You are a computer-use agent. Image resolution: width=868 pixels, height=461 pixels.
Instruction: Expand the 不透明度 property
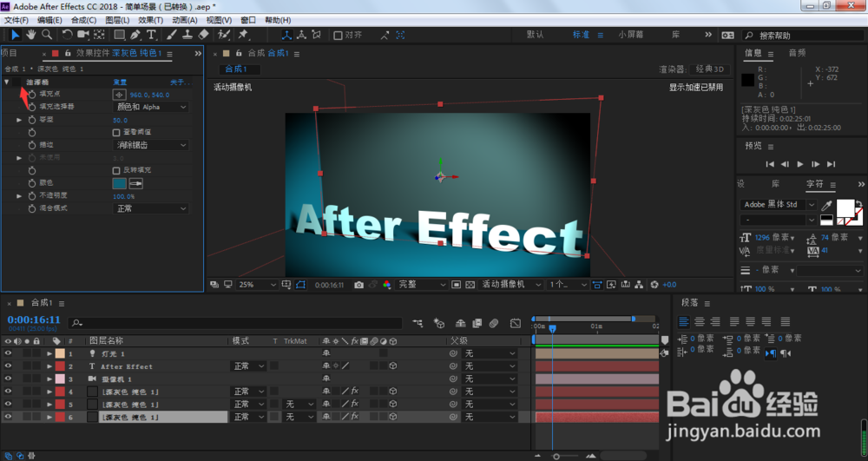click(x=19, y=196)
